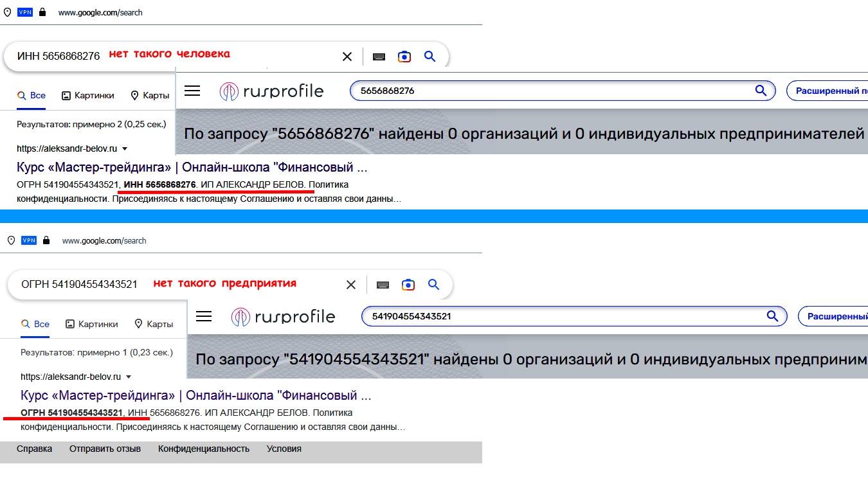Select Карты tab under ОГРН search
This screenshot has height=482, width=868.
(154, 324)
